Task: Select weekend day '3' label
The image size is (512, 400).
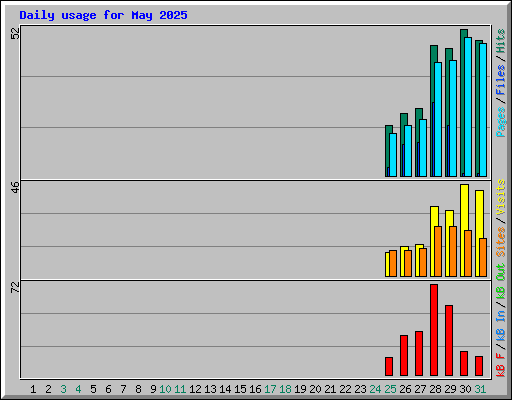Action: click(x=63, y=389)
